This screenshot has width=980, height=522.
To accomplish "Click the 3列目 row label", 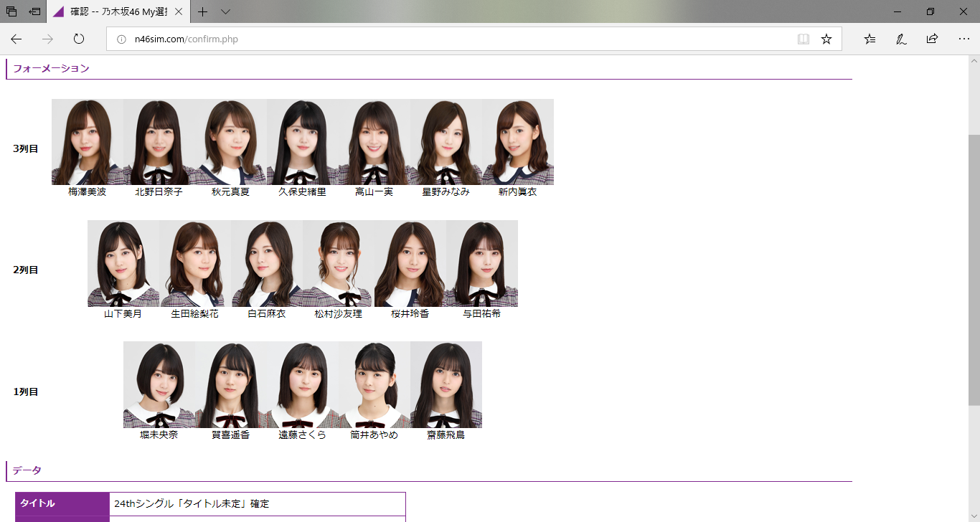I will coord(26,149).
